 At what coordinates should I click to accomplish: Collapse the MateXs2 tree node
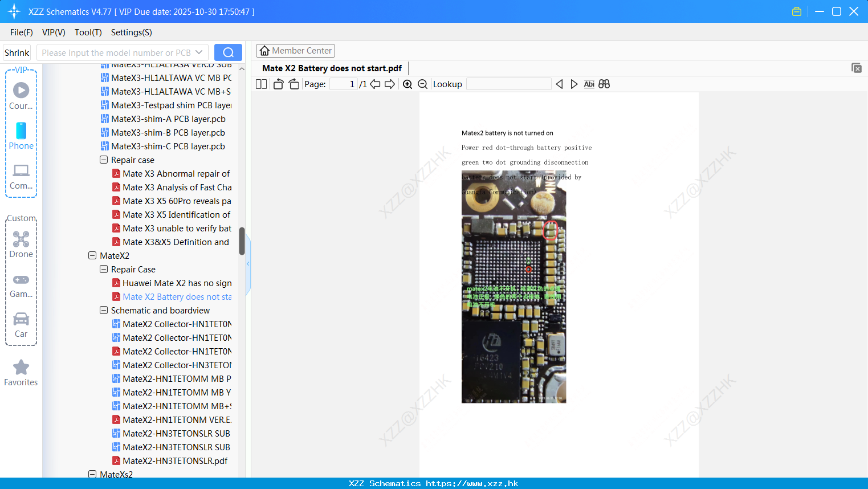tap(92, 474)
